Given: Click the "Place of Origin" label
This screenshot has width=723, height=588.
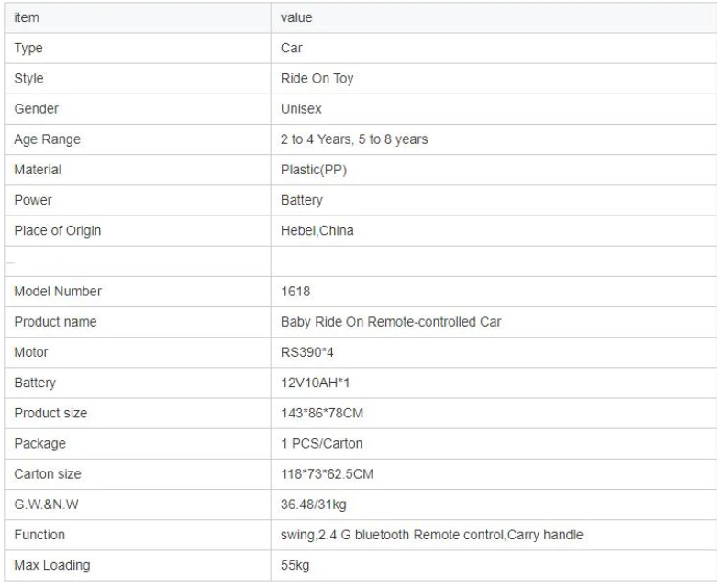Looking at the screenshot, I should point(58,231).
